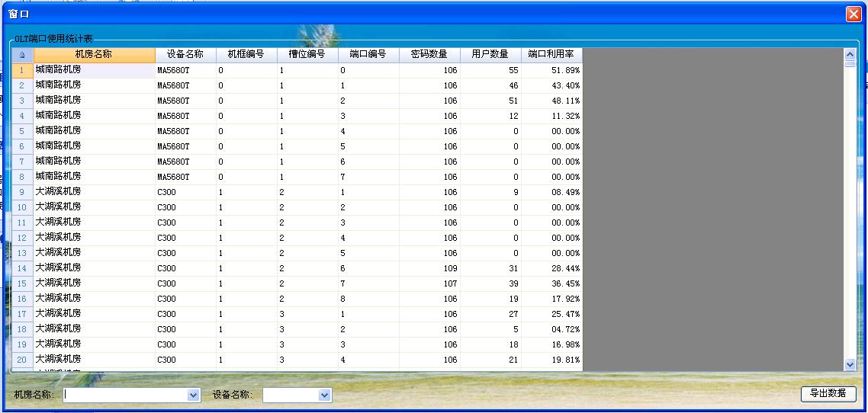Click C300 cell in row 17
This screenshot has width=868, height=413.
click(x=186, y=313)
